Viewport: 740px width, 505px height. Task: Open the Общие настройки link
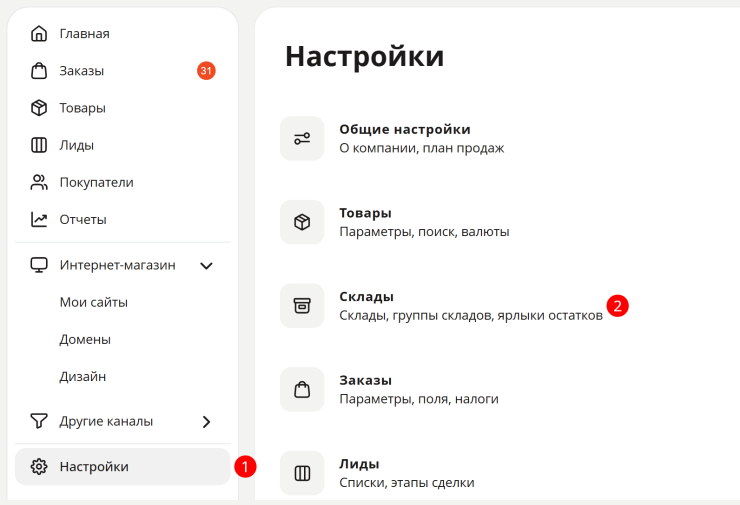pos(405,129)
